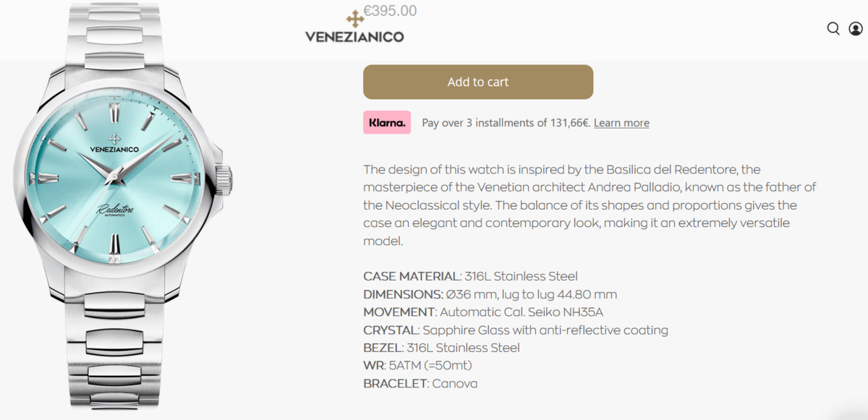Add the watch to cart
The height and width of the screenshot is (420, 868).
[478, 82]
